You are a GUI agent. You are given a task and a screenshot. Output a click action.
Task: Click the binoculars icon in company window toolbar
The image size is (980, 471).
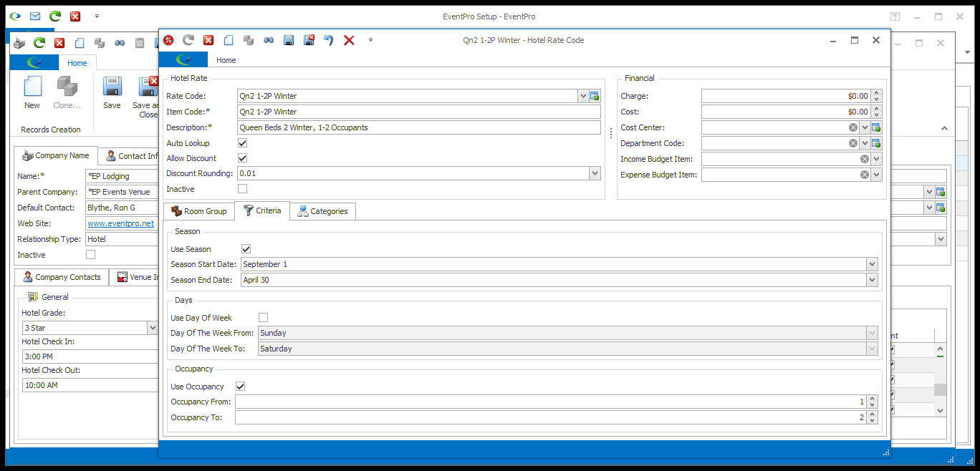point(120,43)
